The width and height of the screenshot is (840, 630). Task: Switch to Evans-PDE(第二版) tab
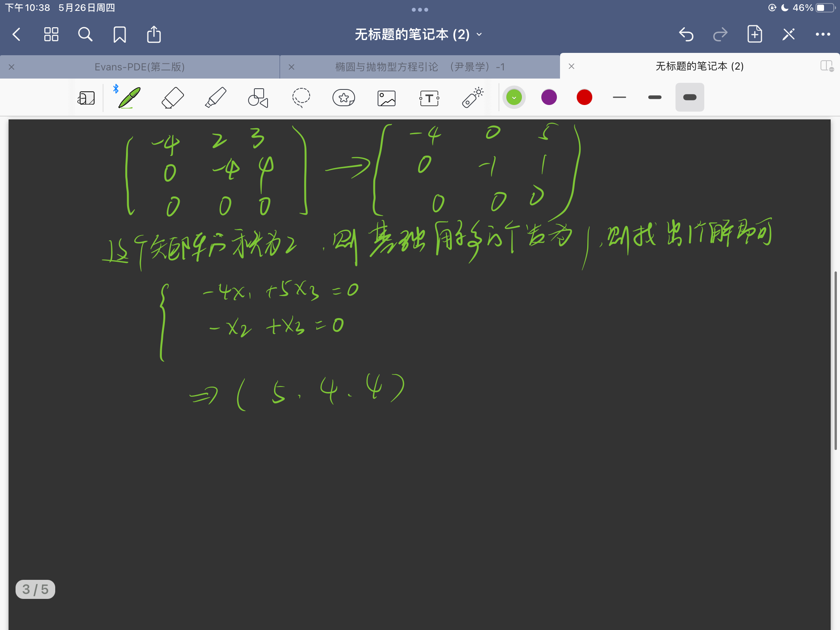(x=140, y=67)
